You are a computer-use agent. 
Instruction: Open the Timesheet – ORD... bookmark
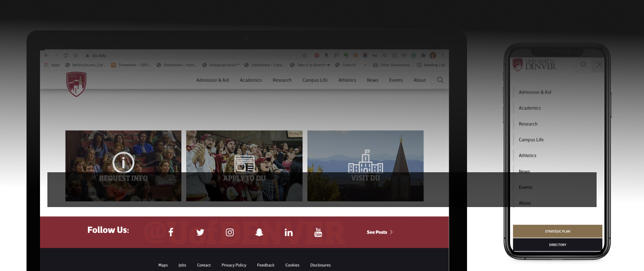coord(131,65)
